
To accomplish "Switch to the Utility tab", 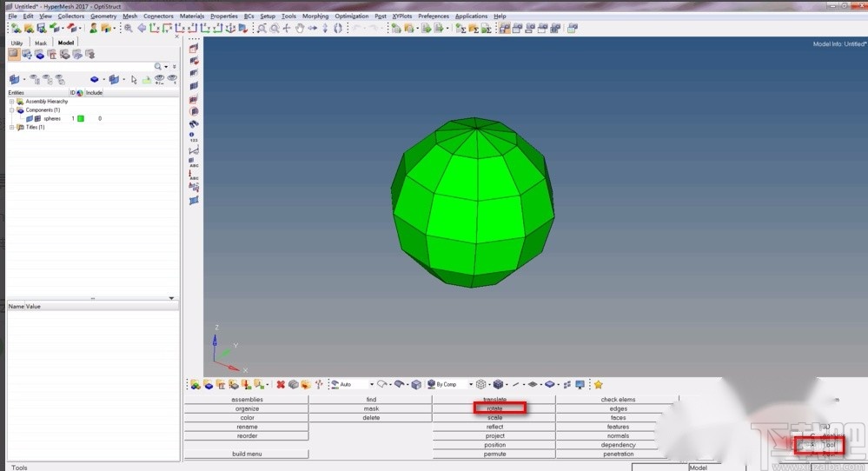I will 17,43.
